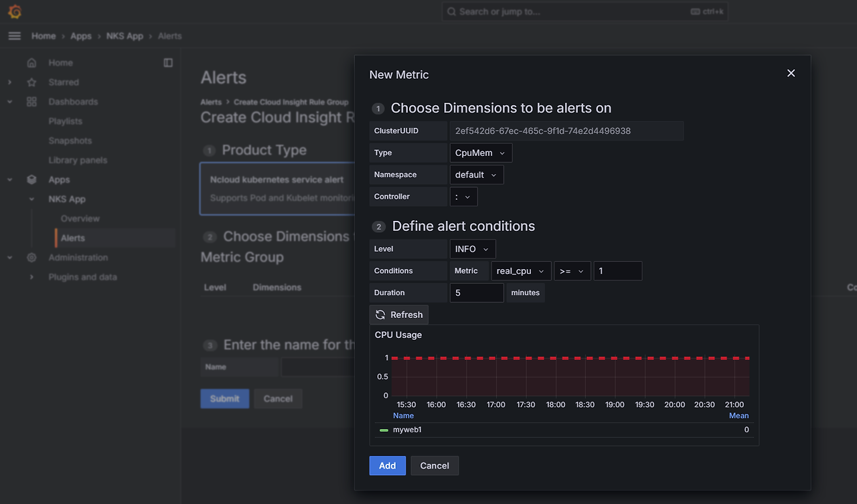
Task: Click the Administration gear icon in sidebar
Action: 31,258
